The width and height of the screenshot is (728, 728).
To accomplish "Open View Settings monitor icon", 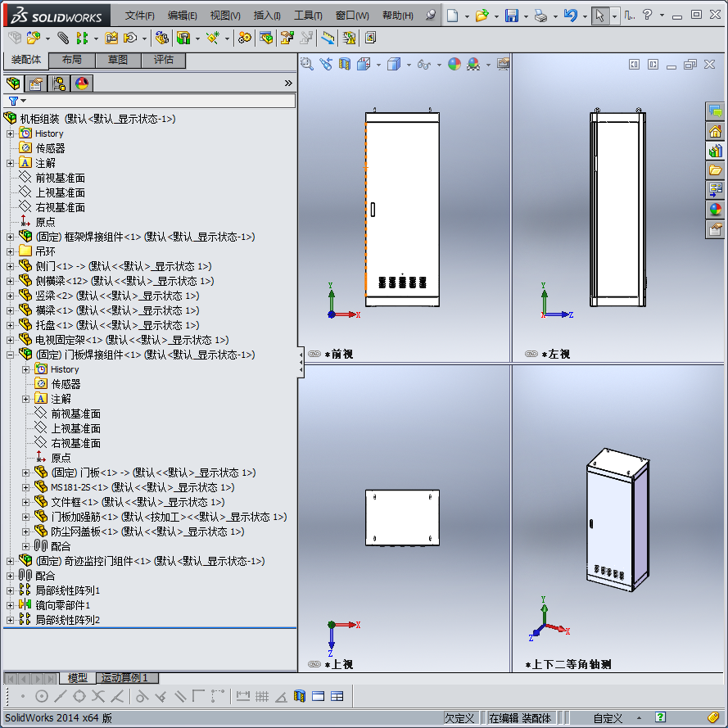I will [503, 64].
